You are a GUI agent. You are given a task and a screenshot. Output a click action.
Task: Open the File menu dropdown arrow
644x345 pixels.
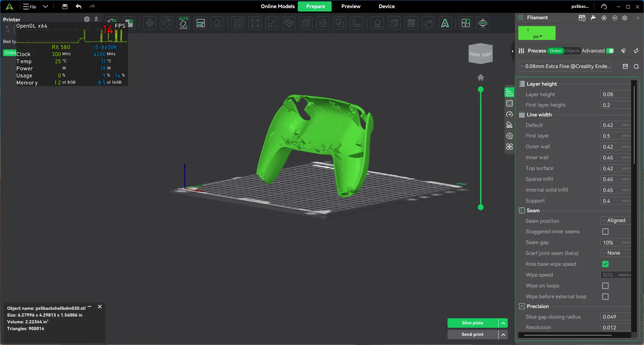(45, 6)
